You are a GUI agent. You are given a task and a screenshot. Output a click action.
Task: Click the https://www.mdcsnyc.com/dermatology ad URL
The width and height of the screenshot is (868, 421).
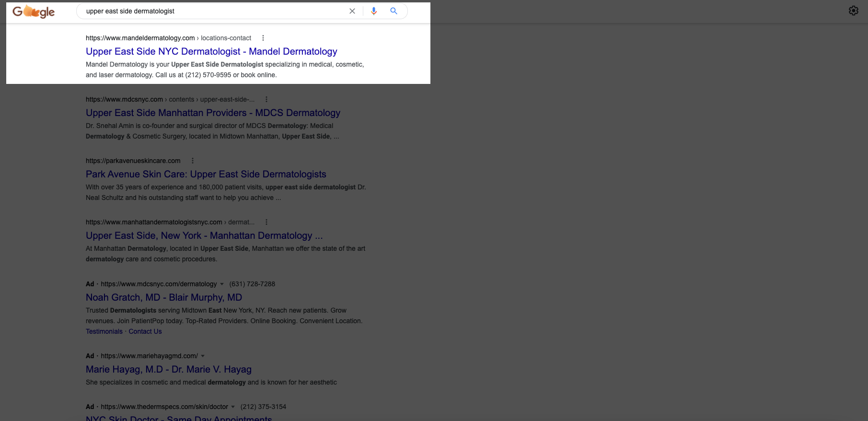[x=159, y=284]
